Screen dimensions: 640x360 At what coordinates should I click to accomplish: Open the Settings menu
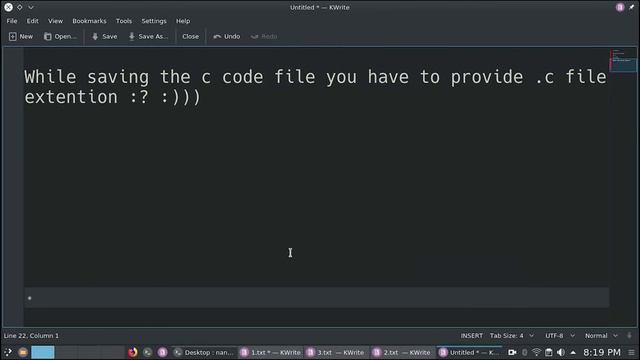(154, 21)
